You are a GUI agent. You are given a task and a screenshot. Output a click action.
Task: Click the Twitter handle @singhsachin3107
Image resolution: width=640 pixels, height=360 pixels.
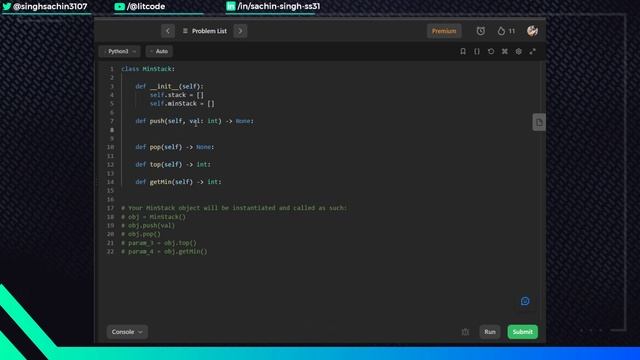pos(45,7)
